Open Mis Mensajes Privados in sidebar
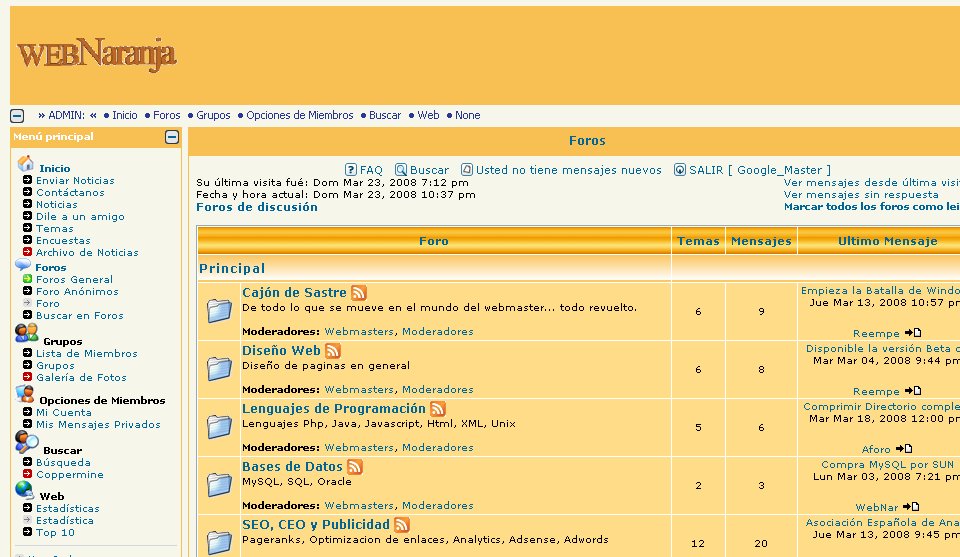Screen dimensions: 960x557 coord(98,424)
